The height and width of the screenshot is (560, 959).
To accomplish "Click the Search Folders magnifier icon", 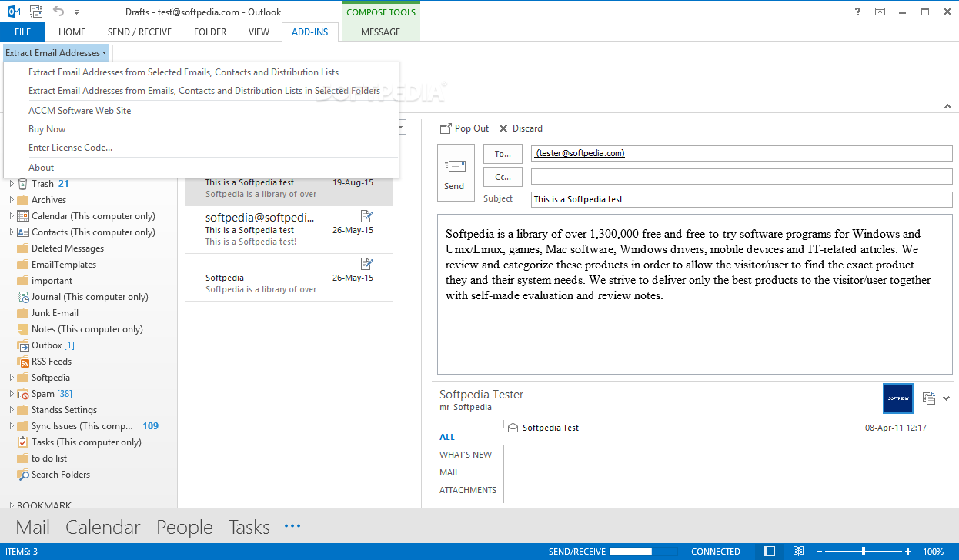I will (23, 475).
